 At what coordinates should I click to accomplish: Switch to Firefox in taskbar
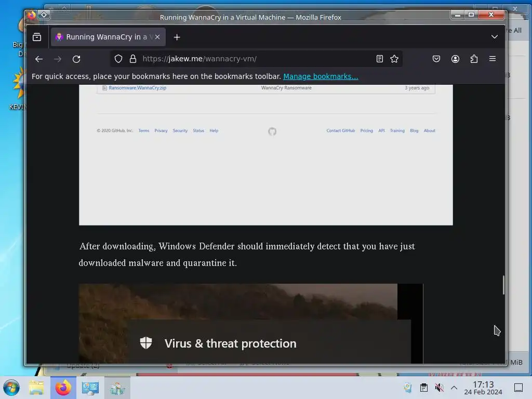63,388
